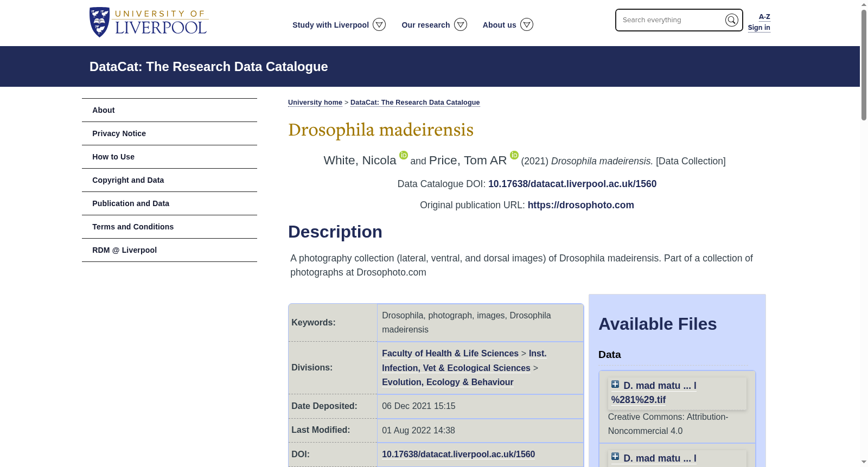Open Tom AR Price's ORCID iD icon

coord(514,155)
